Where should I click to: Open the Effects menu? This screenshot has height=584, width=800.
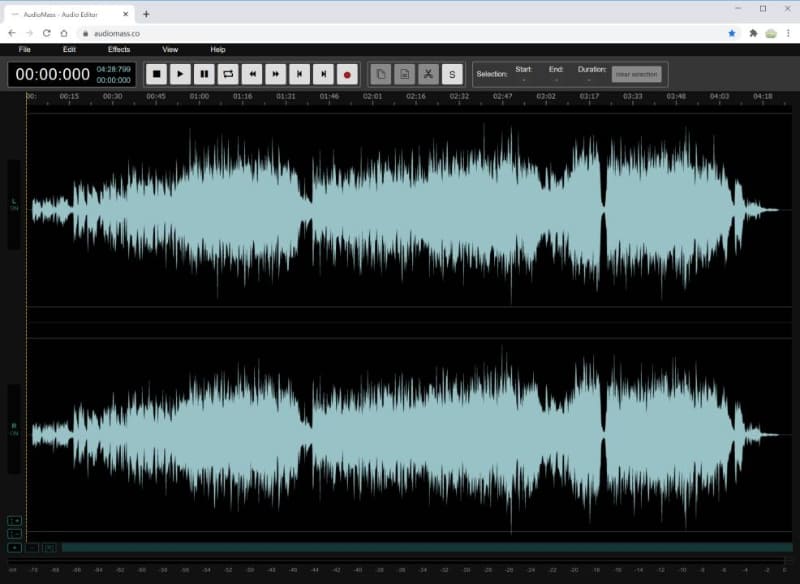coord(119,49)
